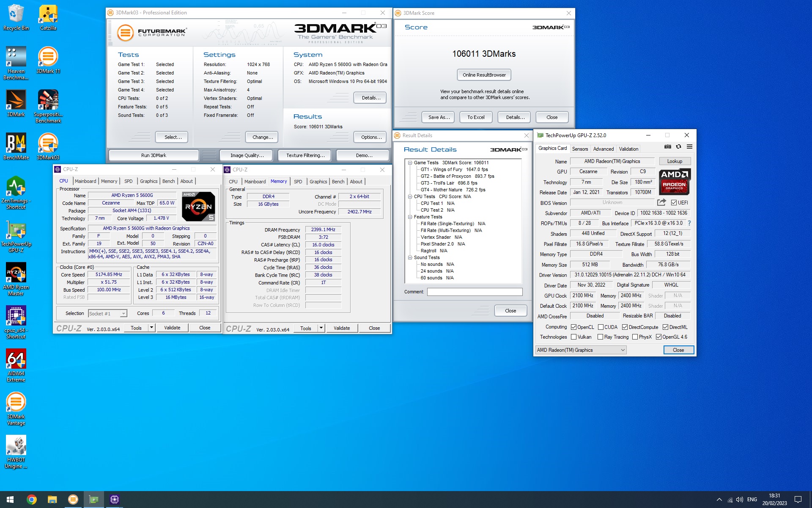Viewport: 812px width, 508px height.
Task: Open the notification center icon
Action: 798,500
